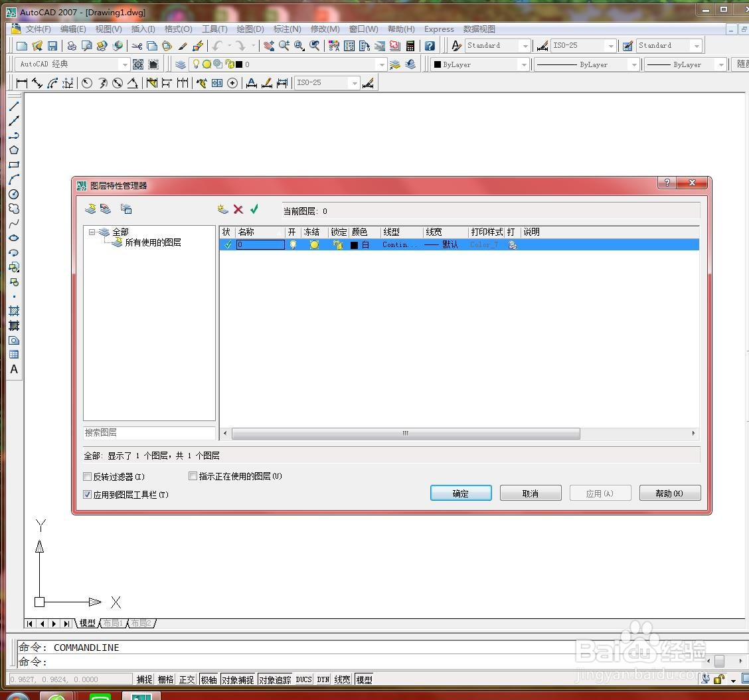The image size is (749, 700).
Task: Click the Help question mark toolbar icon
Action: click(x=430, y=45)
